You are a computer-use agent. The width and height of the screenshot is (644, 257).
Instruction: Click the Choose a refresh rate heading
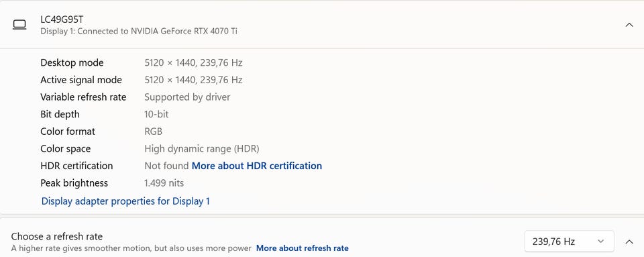(x=56, y=236)
